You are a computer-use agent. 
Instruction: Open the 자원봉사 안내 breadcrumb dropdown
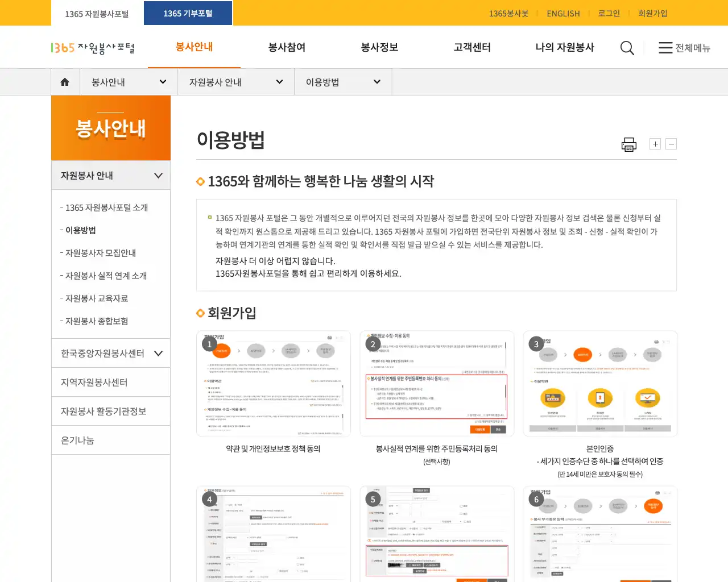(x=235, y=81)
